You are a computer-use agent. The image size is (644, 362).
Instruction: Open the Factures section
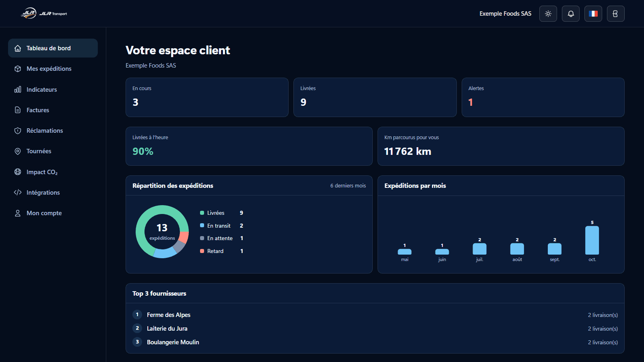(x=53, y=110)
